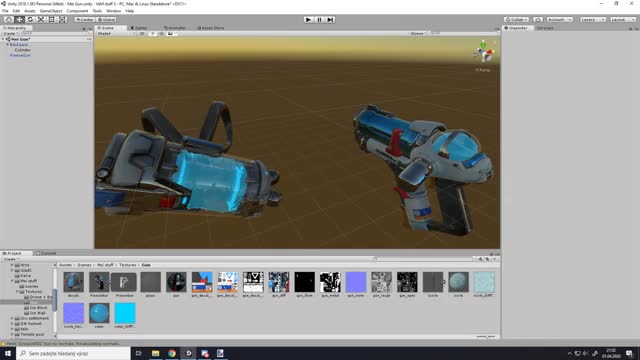Select the Rotate tool
640x360 pixels.
click(x=30, y=20)
